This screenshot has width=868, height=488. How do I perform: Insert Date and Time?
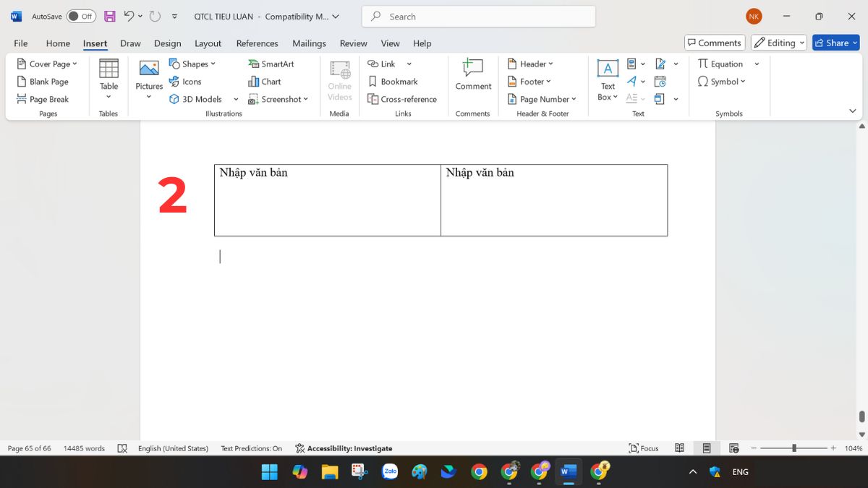660,82
